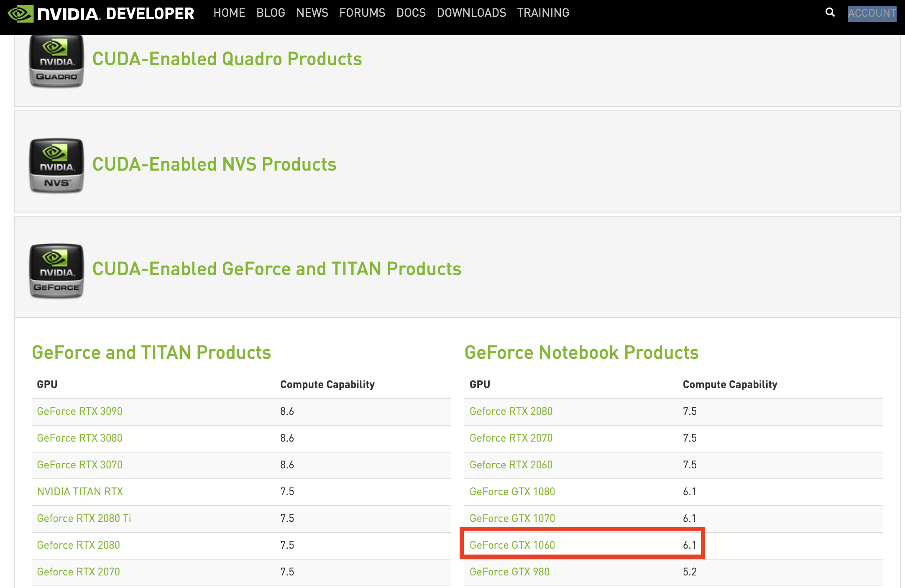Click the ACCOUNT link

click(872, 13)
